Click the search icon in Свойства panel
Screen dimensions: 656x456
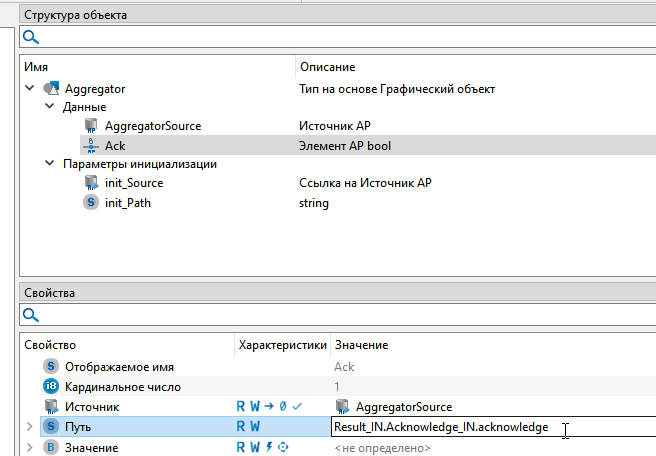pos(31,315)
